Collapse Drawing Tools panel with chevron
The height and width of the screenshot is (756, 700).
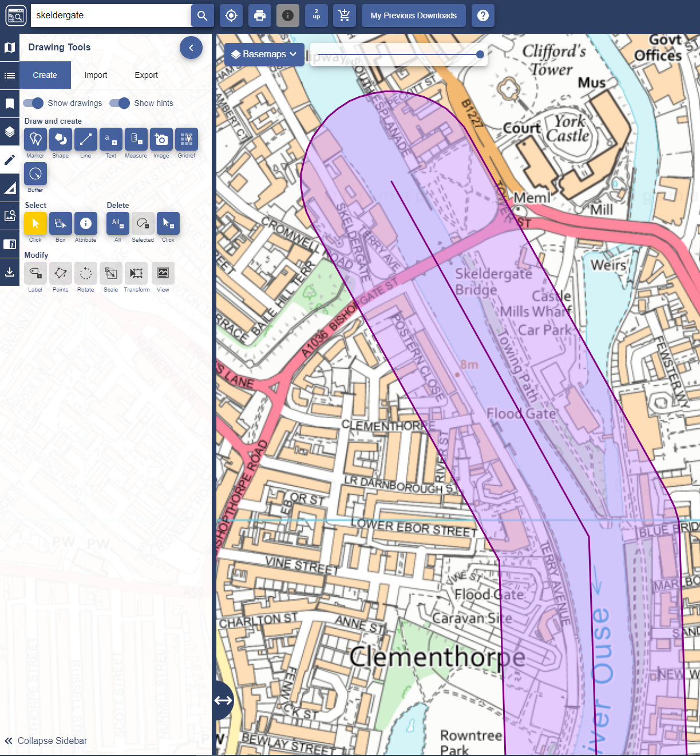tap(191, 48)
